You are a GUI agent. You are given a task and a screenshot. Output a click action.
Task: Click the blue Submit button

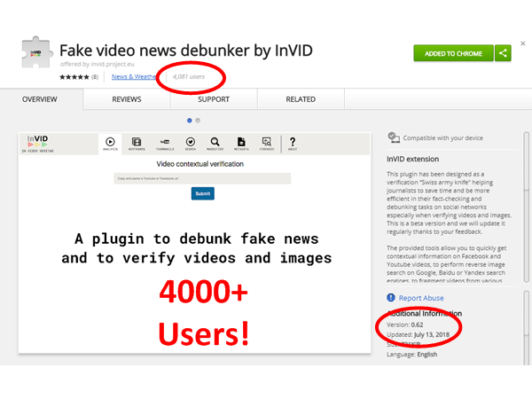coord(202,193)
